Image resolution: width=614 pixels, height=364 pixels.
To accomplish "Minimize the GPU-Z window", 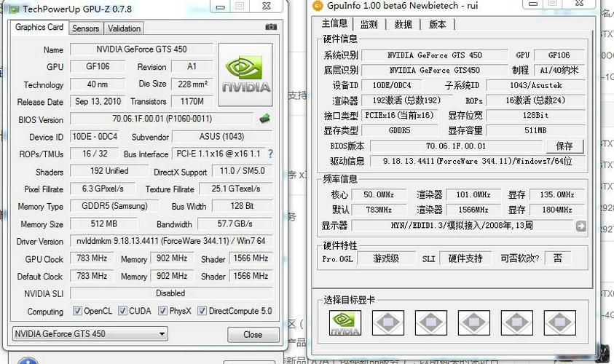I will (221, 7).
